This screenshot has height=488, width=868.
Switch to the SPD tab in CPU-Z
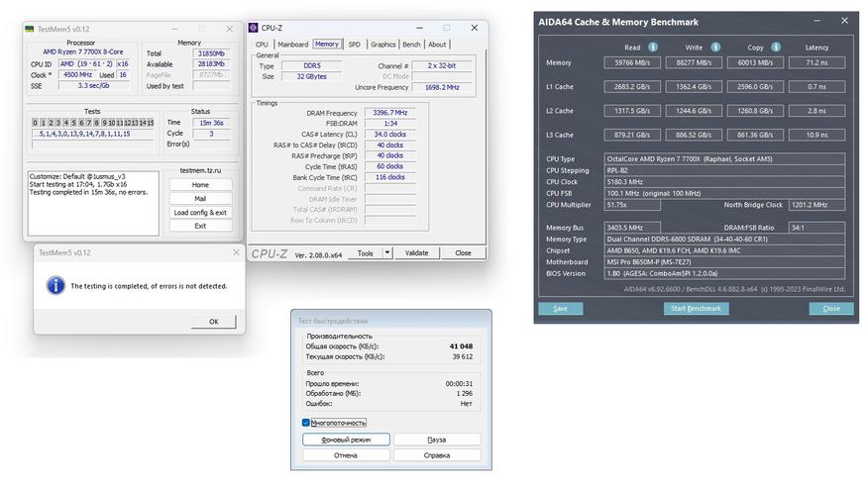(355, 45)
